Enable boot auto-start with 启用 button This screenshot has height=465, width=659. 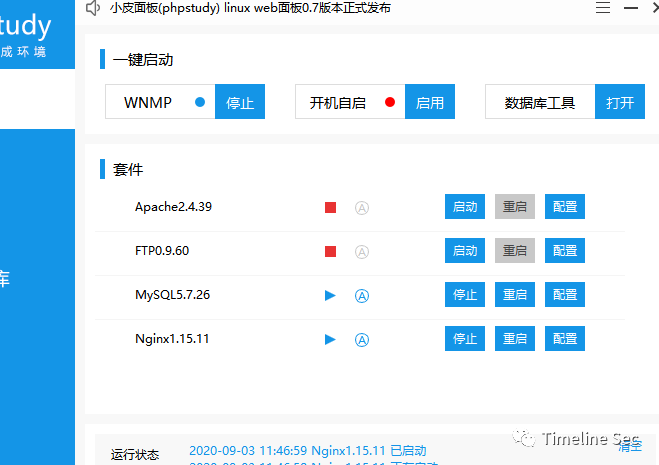coord(430,101)
